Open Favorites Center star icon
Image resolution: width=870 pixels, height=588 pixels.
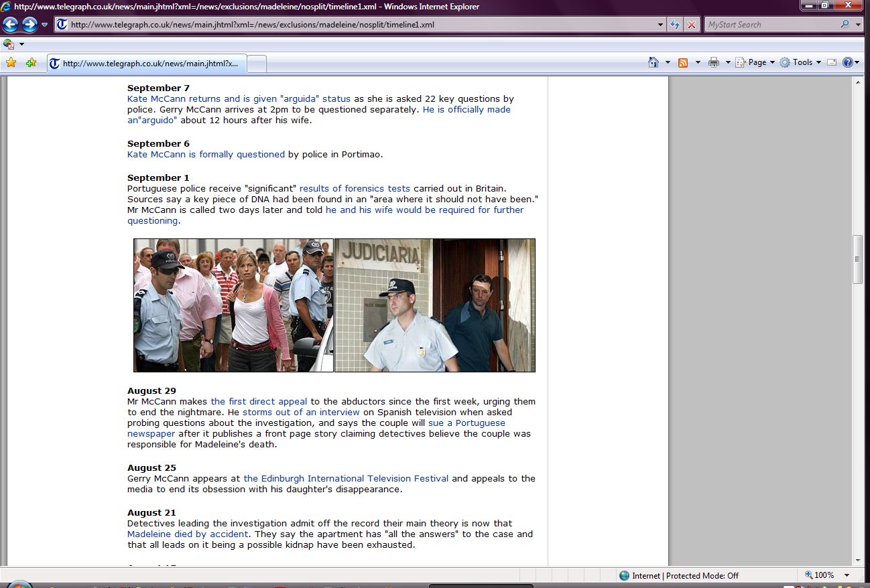(11, 62)
